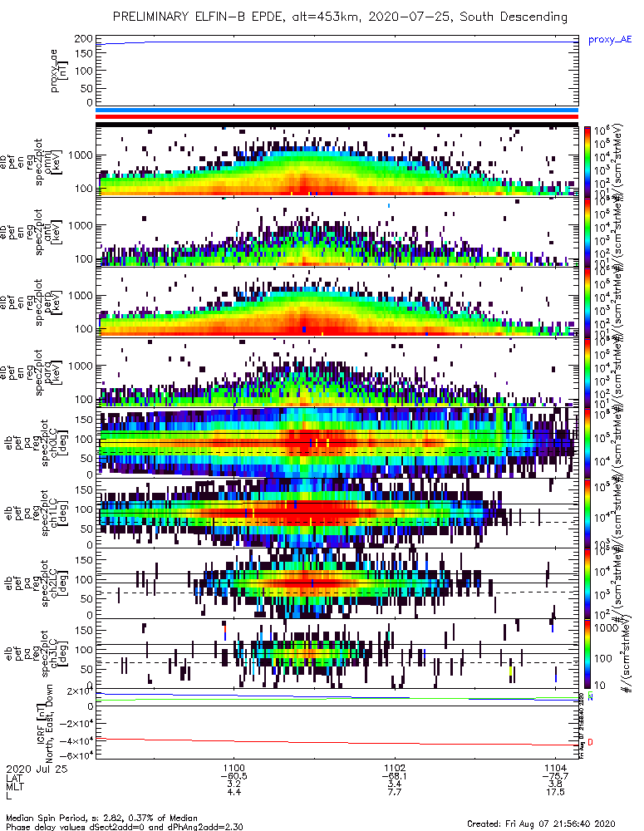Click the ch0LC pitch-angle spectrogram panel
The width and height of the screenshot is (644, 831).
coord(337,443)
